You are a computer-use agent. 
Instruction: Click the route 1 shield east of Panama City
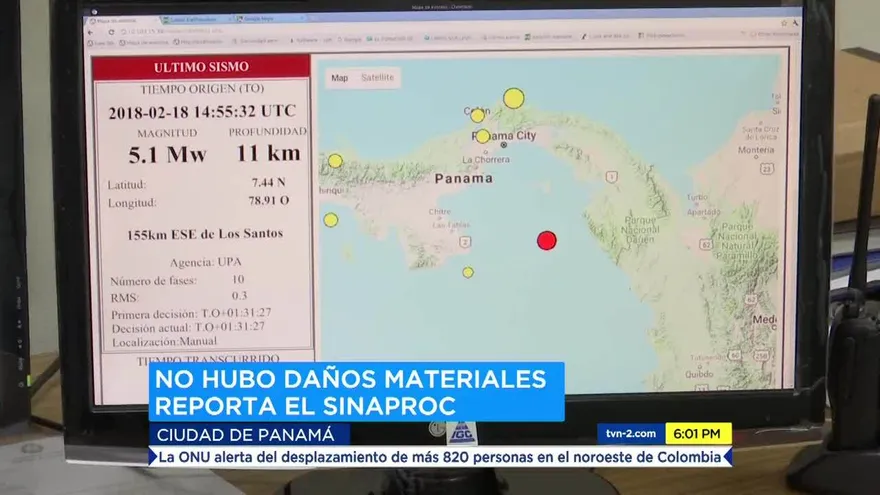612,177
